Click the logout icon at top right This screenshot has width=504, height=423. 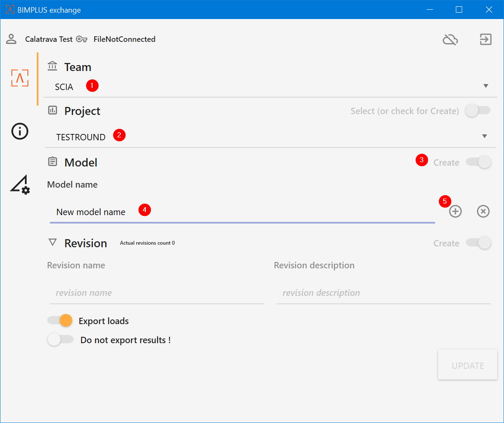[x=485, y=39]
